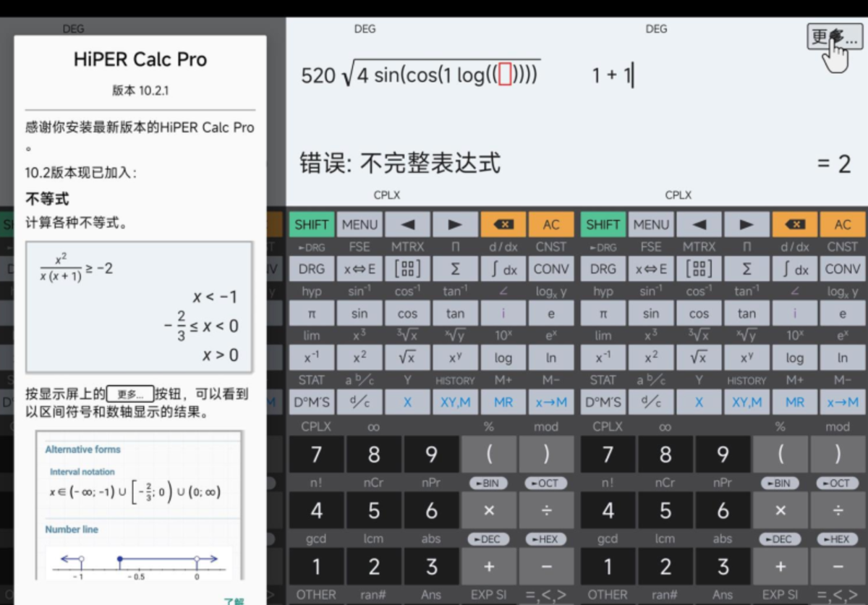Move cursor right in the error calculator keypad
This screenshot has width=868, height=605.
tap(456, 224)
